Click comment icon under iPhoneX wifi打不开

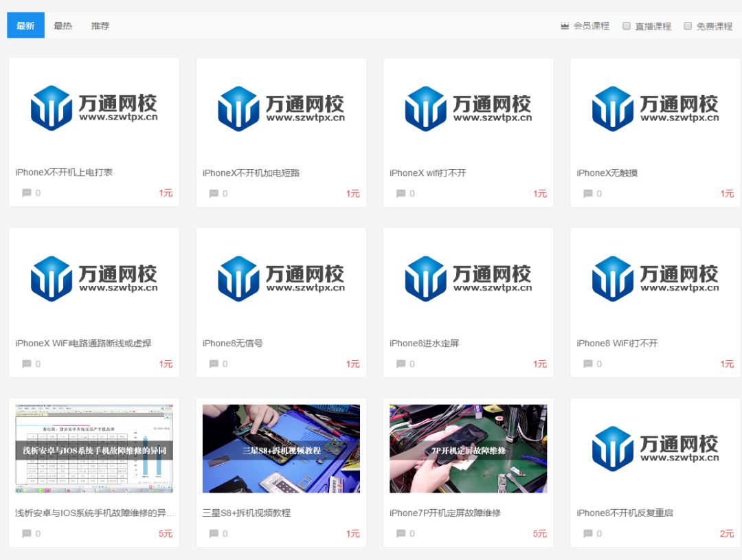click(401, 193)
